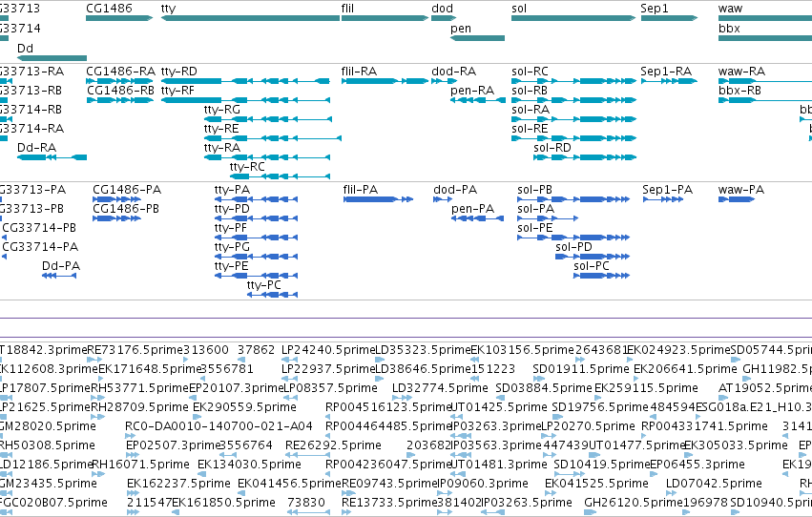Screen dimensions: 812x517
Task: Select the Sep1 gene feature
Action: [669, 18]
